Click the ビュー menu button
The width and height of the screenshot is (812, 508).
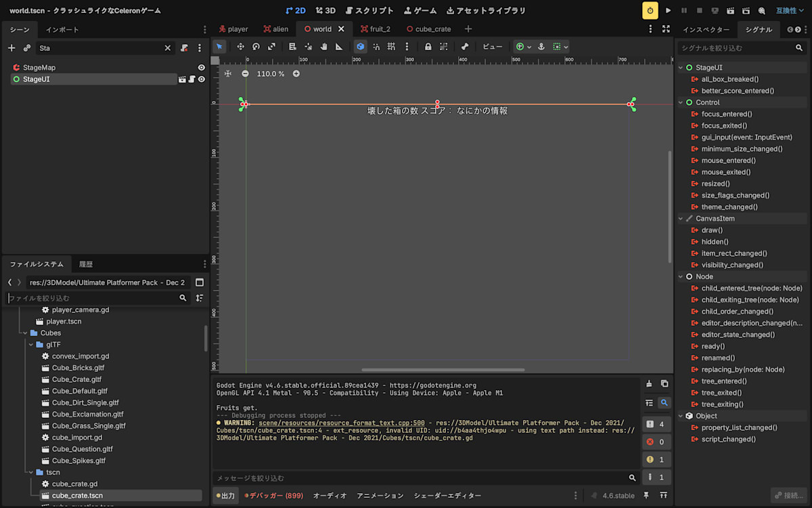pyautogui.click(x=492, y=47)
